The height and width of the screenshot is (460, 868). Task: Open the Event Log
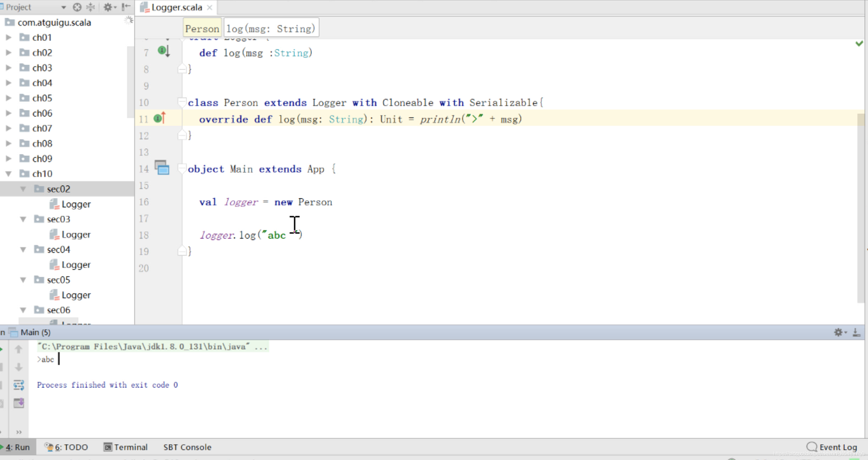[x=832, y=447]
